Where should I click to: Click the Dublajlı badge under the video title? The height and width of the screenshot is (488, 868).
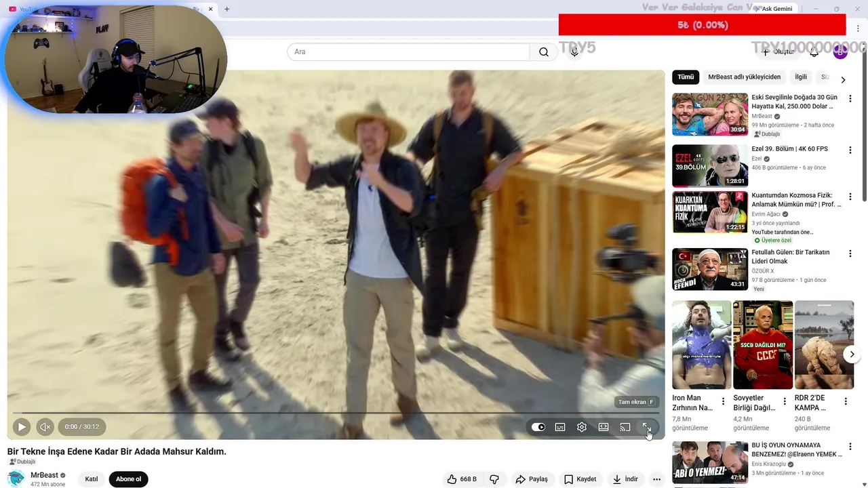[22, 462]
